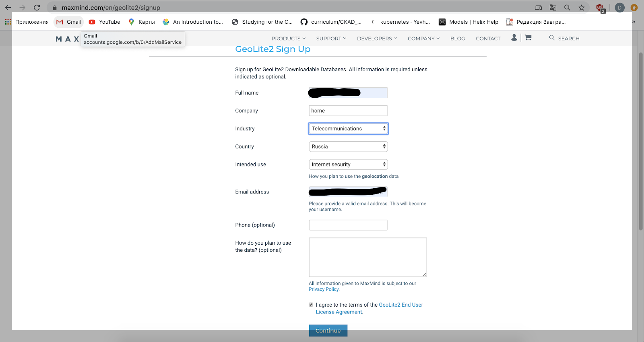Open the Google Translate icon in address bar

pos(553,8)
